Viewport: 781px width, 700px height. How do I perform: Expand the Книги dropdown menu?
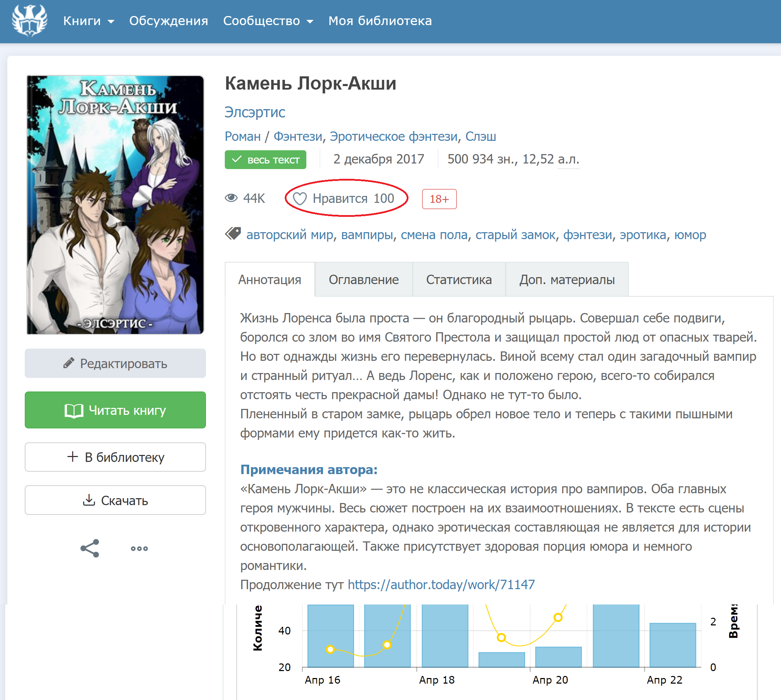pos(89,21)
